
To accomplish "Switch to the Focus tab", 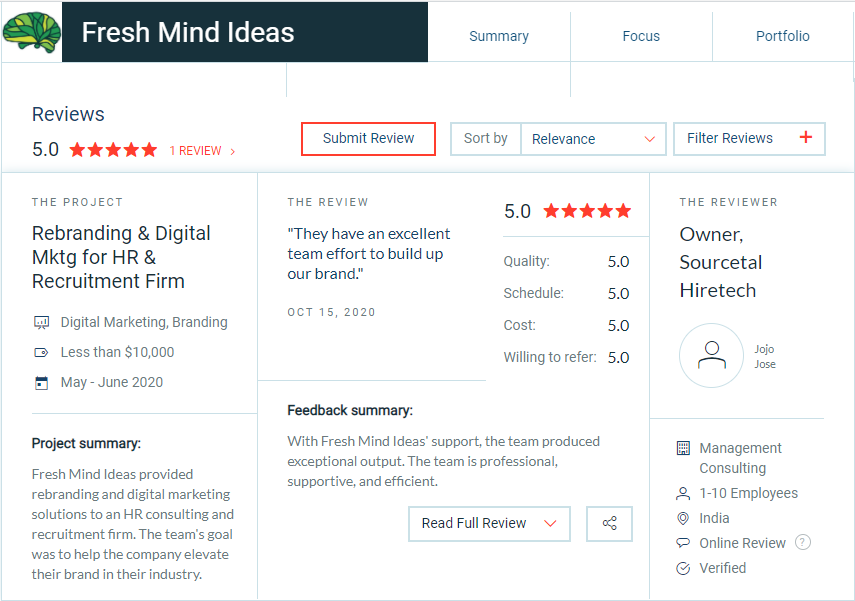I will (641, 36).
